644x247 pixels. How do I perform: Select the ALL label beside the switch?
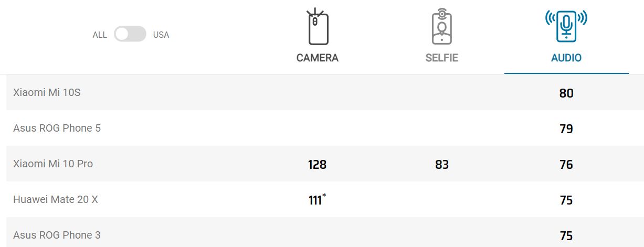[100, 35]
